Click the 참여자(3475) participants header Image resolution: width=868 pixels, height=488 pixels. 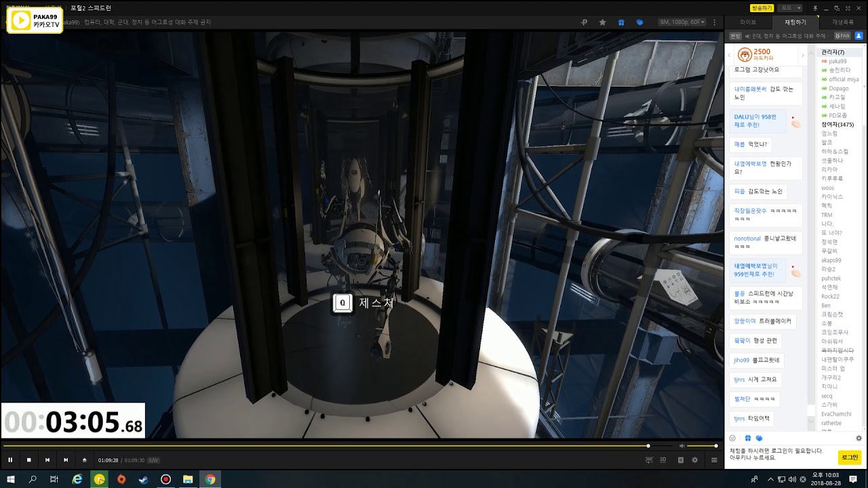click(837, 125)
